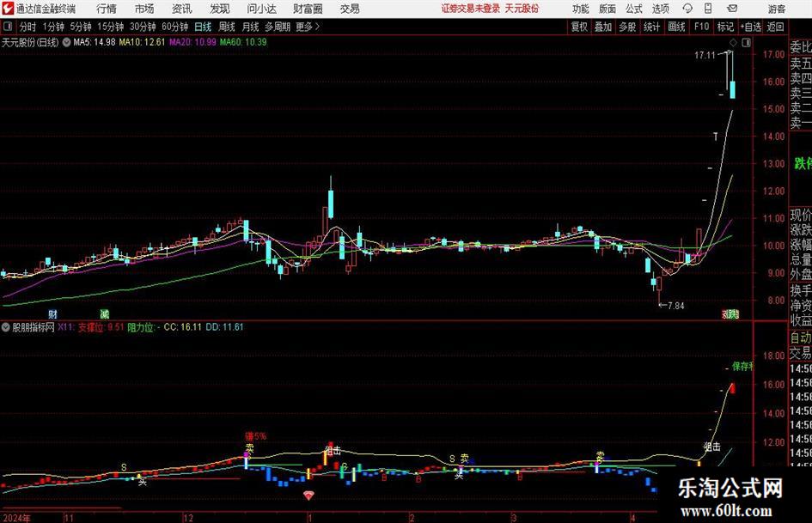812x523 pixels.
Task: Click the CC: 16.11 indicator value
Action: [182, 327]
